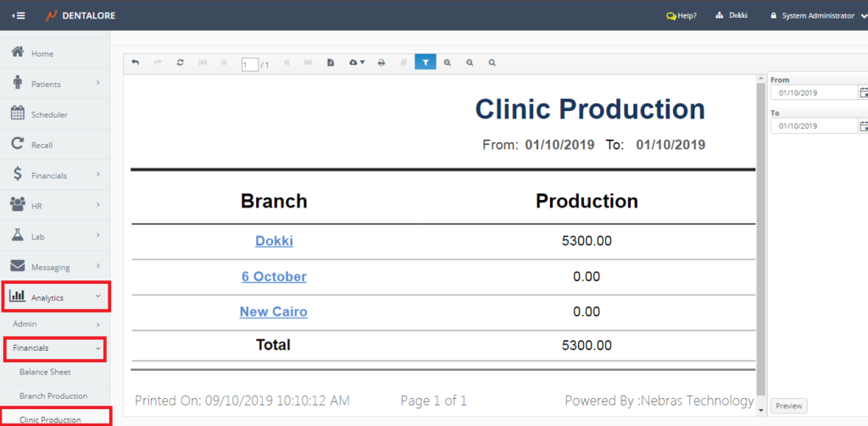This screenshot has width=868, height=426.
Task: Click the search magnifier in report toolbar
Action: (x=492, y=63)
